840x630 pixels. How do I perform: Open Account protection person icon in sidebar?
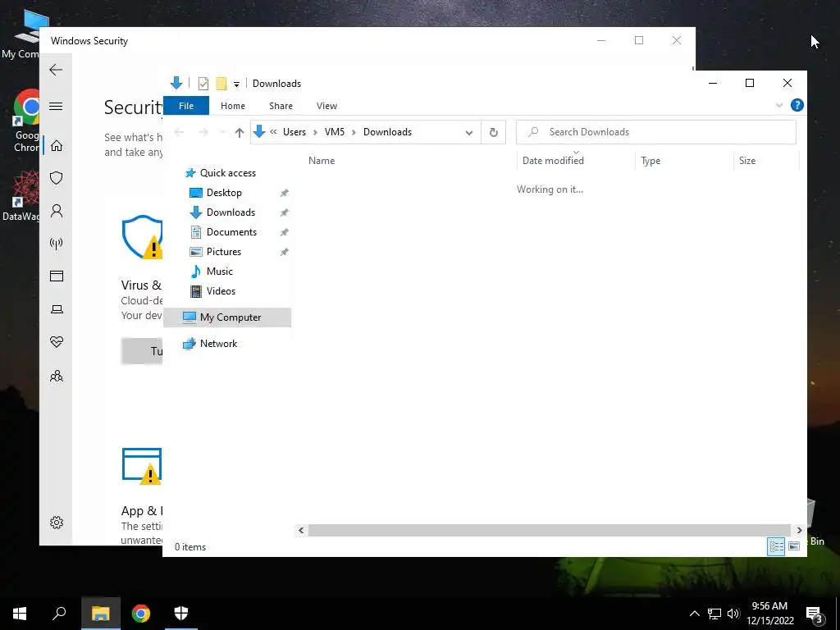(57, 211)
